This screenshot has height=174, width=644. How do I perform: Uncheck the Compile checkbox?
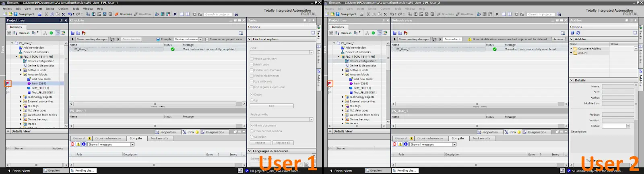(x=158, y=39)
